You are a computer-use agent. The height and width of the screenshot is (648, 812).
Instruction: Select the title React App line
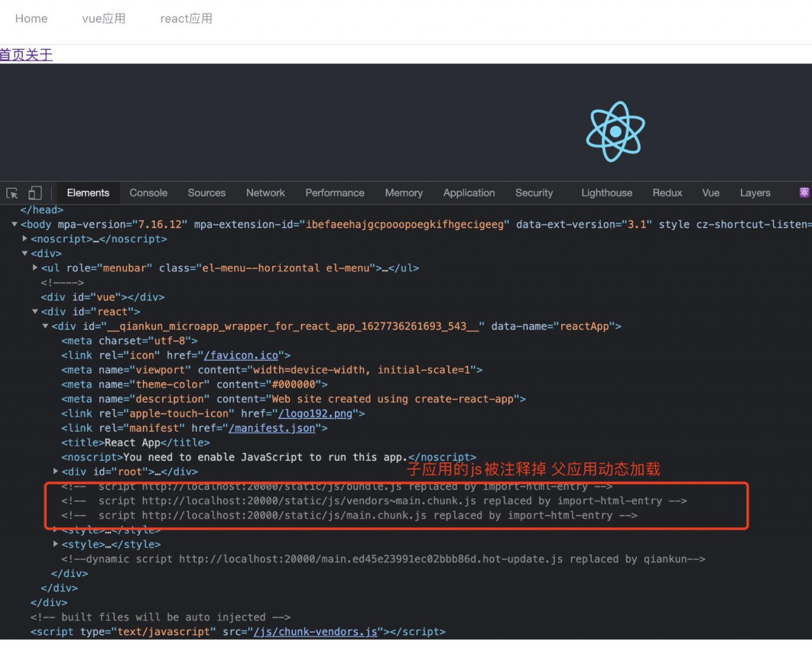point(136,443)
